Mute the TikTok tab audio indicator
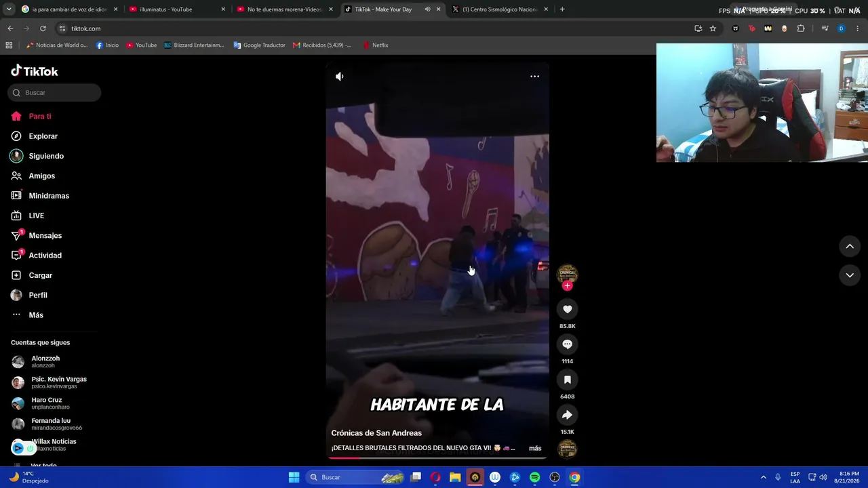868x488 pixels. [427, 9]
